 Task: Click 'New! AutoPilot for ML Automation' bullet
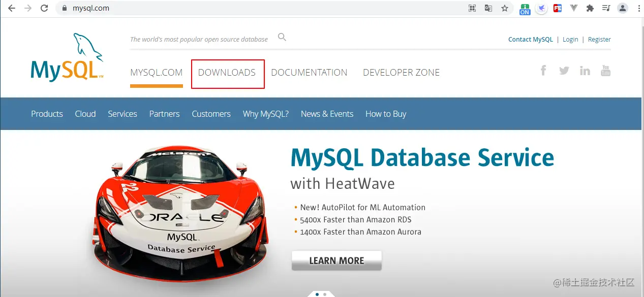coord(362,207)
